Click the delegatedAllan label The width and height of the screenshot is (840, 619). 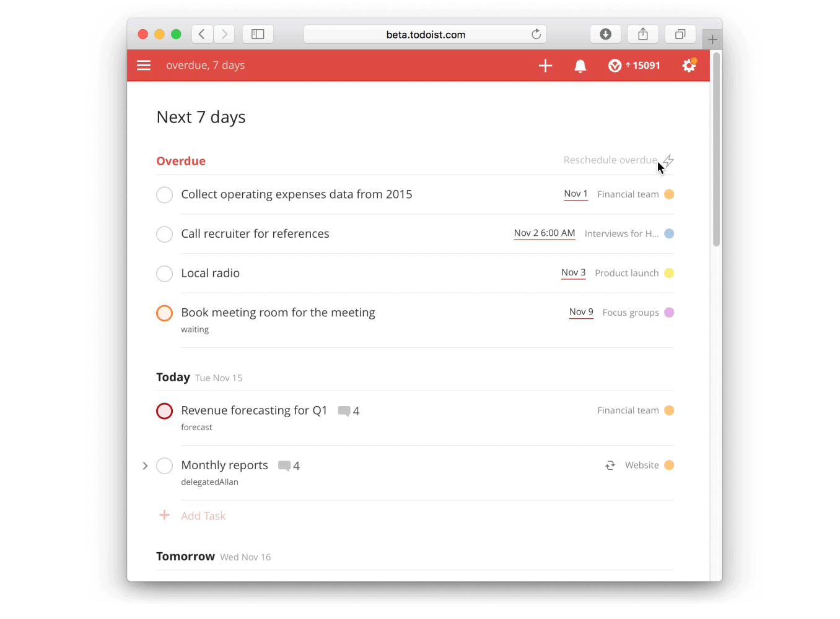(x=209, y=482)
